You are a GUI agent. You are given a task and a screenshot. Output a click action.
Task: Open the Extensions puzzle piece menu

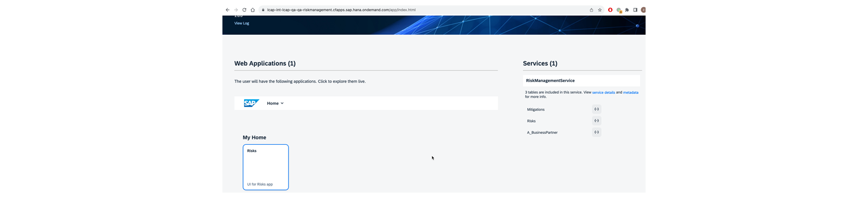627,10
